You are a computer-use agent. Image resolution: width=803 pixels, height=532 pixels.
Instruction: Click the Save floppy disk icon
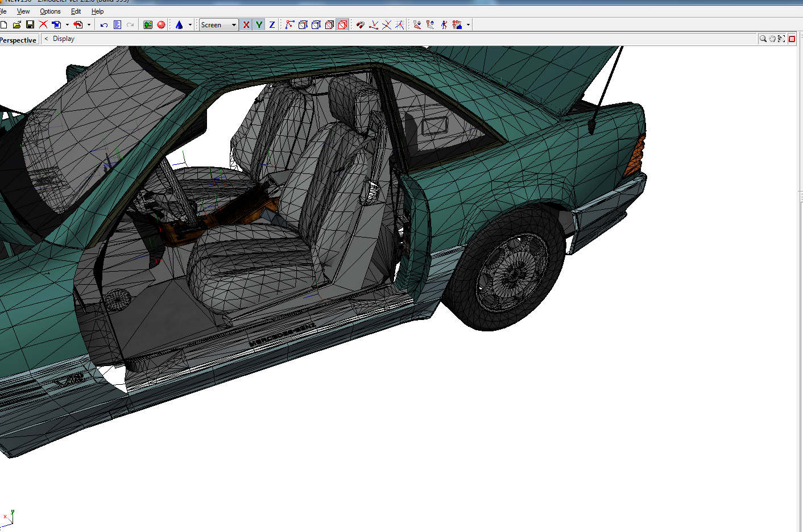[30, 25]
